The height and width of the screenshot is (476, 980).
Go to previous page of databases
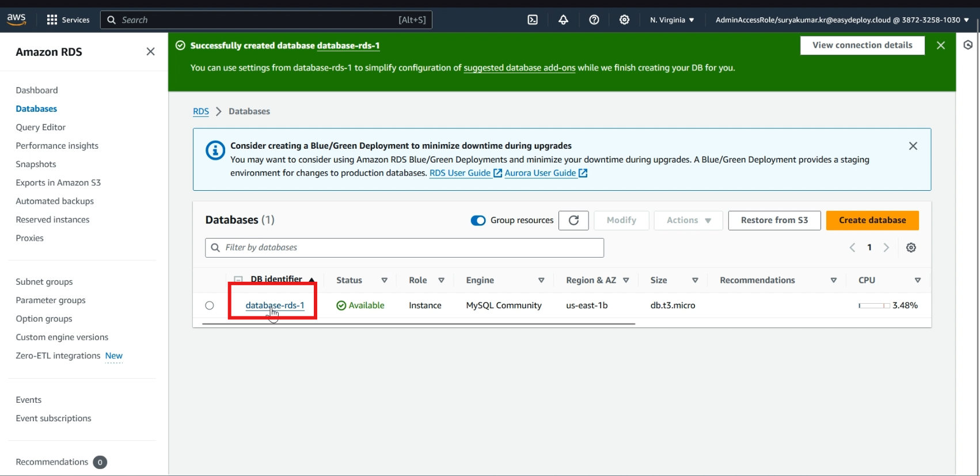852,247
